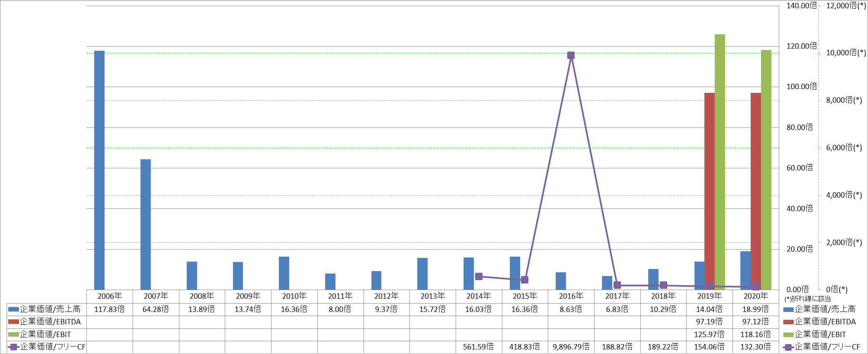
Task: Click the 100.00倍 axis label
Action: 801,87
